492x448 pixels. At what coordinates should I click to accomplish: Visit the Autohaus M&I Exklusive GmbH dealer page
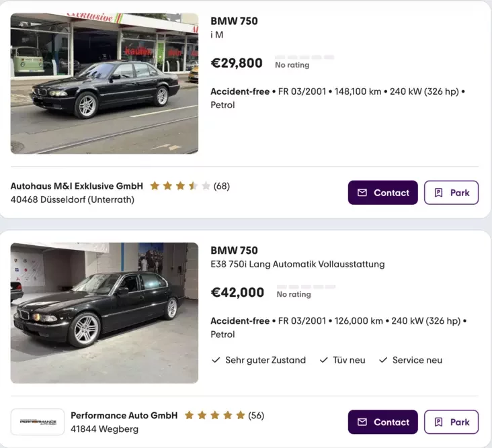(77, 186)
